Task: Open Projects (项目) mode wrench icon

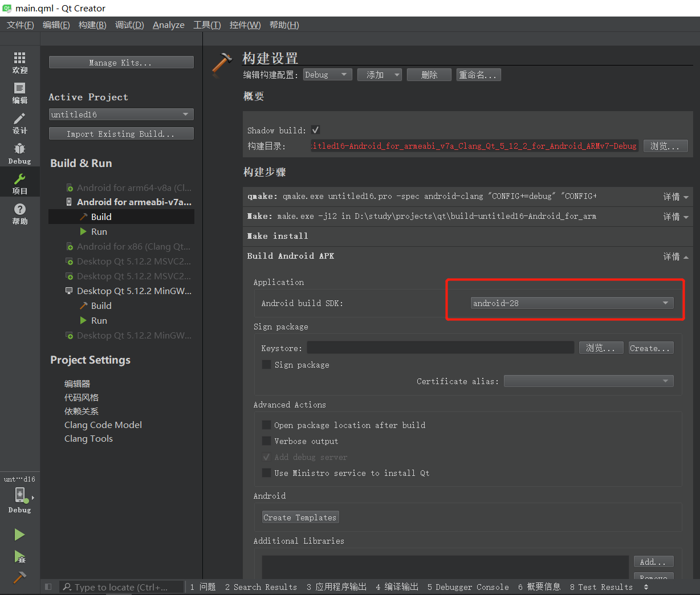Action: click(x=20, y=184)
